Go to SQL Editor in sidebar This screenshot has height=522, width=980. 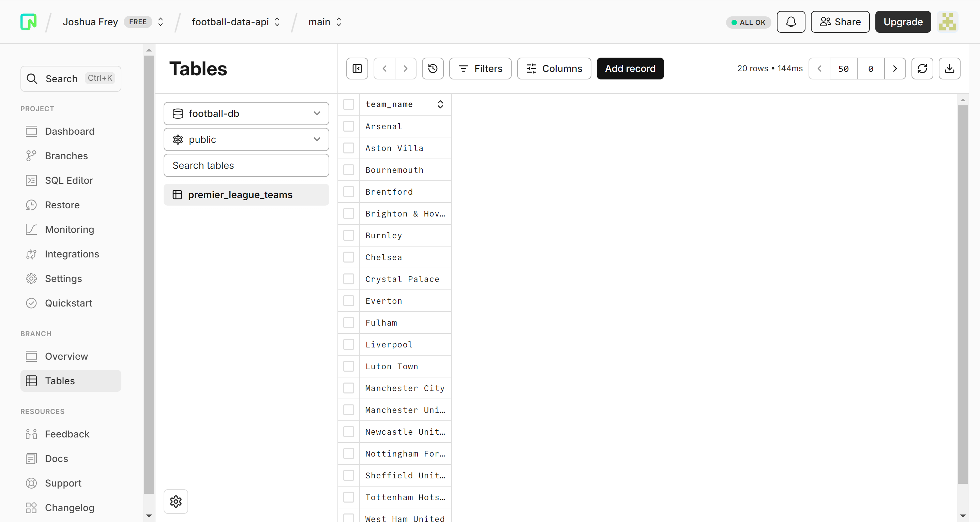(x=69, y=180)
